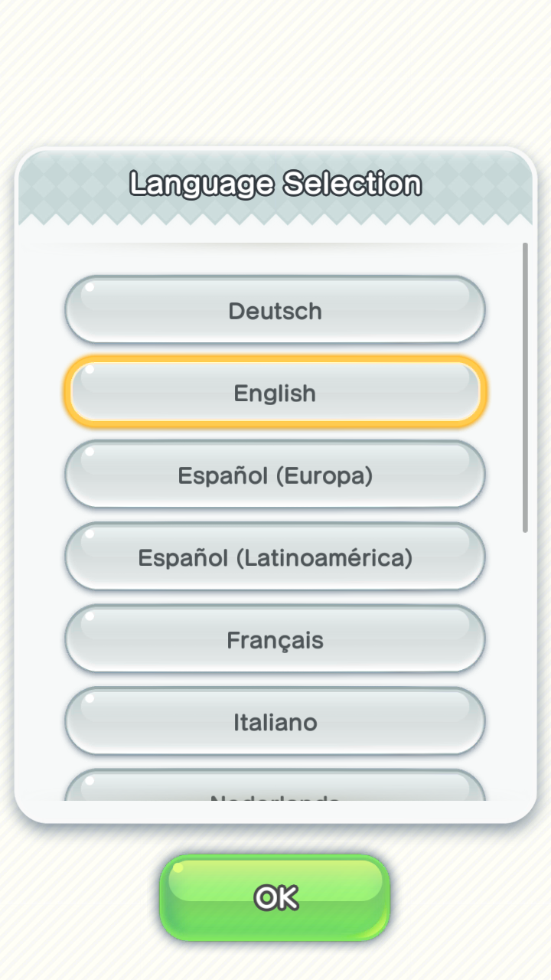Click the Language Selection title header
Image resolution: width=551 pixels, height=980 pixels.
pyautogui.click(x=275, y=184)
